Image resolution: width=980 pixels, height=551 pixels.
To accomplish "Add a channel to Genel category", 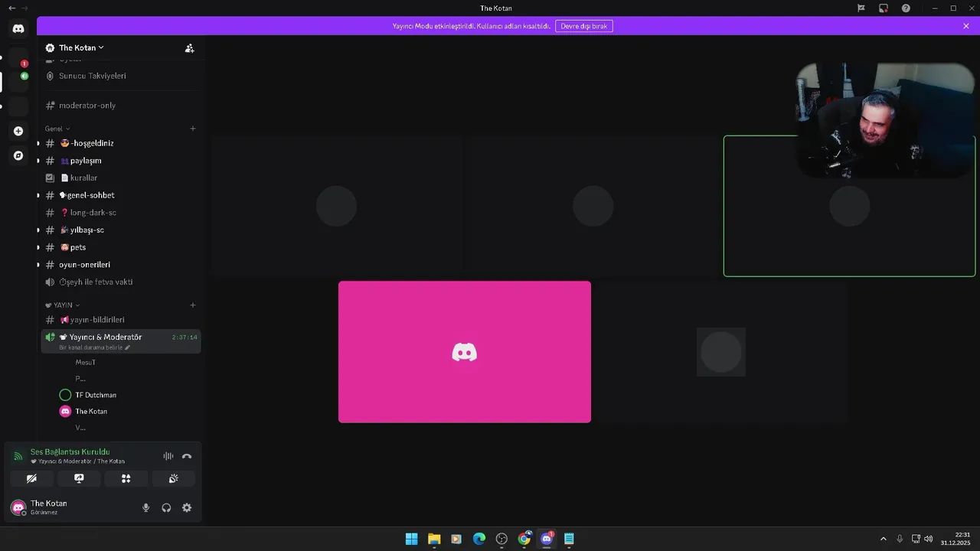I will click(x=193, y=129).
